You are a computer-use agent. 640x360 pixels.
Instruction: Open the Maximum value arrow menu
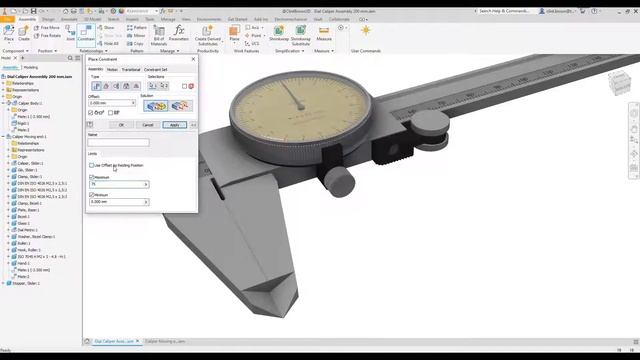point(146,184)
